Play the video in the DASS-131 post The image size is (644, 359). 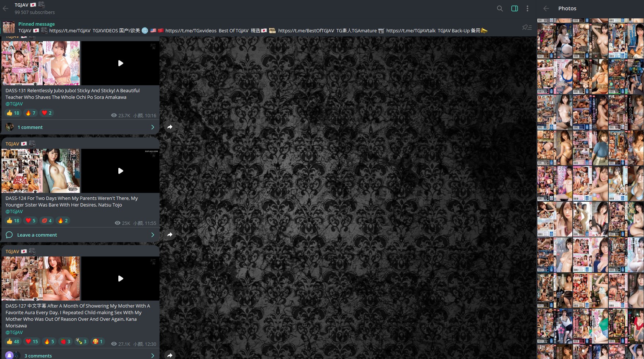coord(120,63)
